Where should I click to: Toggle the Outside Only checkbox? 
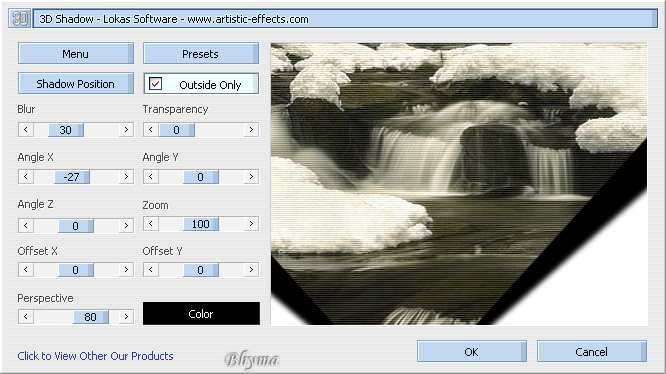pyautogui.click(x=155, y=84)
